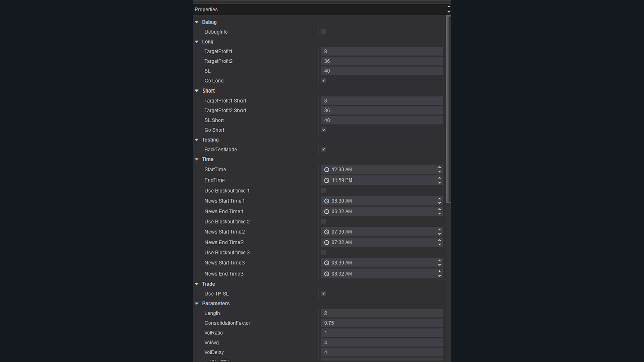Open the clock picker for EndTime
The height and width of the screenshot is (362, 644).
click(x=327, y=180)
